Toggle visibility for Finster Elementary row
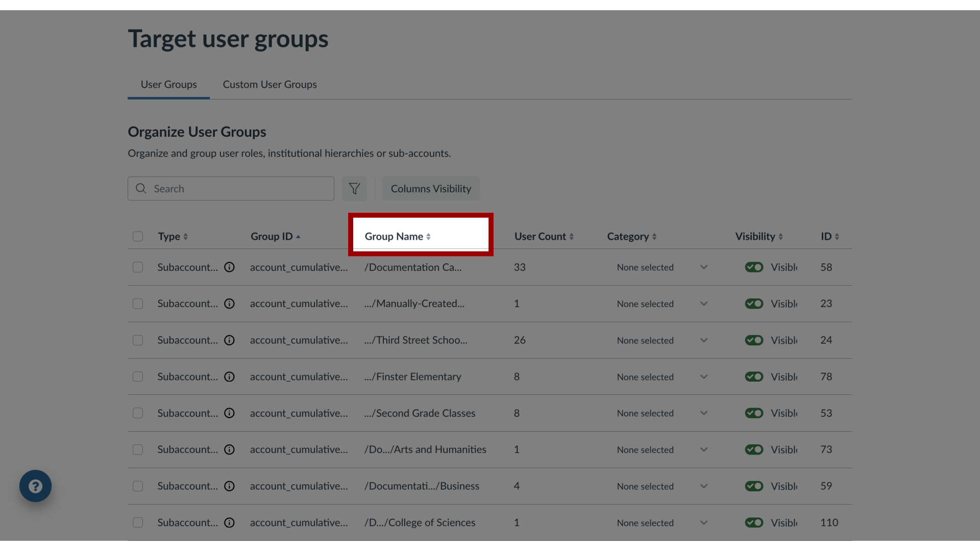The height and width of the screenshot is (551, 980). [x=754, y=377]
